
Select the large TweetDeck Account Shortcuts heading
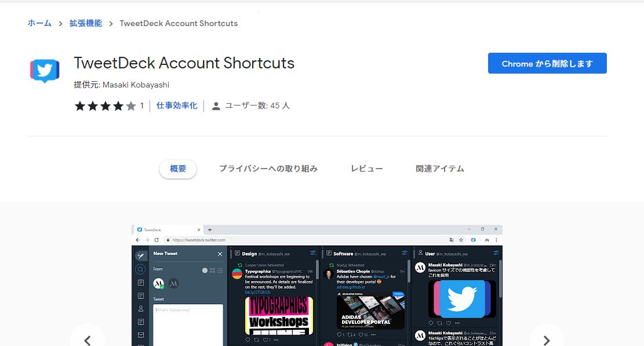coord(184,63)
